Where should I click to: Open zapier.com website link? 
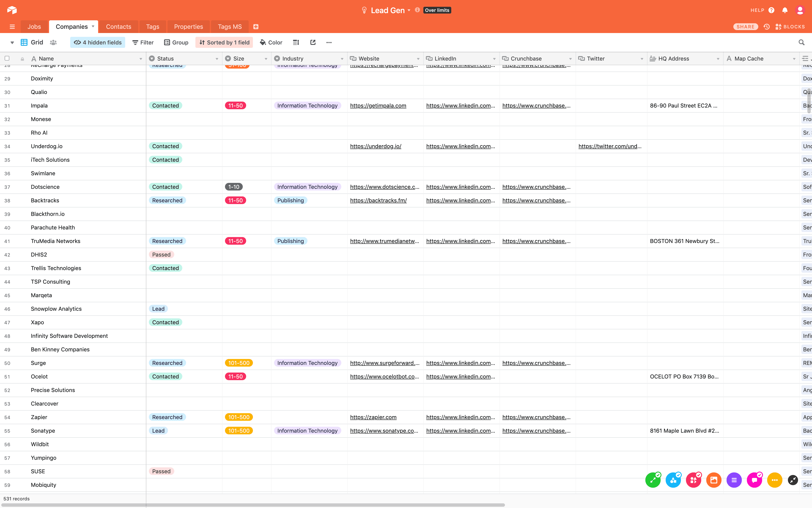(x=373, y=417)
